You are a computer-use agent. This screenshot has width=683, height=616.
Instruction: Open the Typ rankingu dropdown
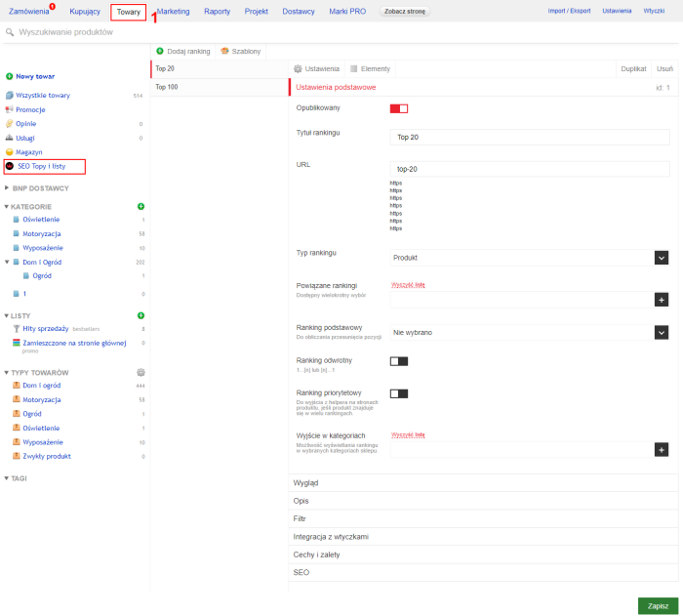coord(662,258)
